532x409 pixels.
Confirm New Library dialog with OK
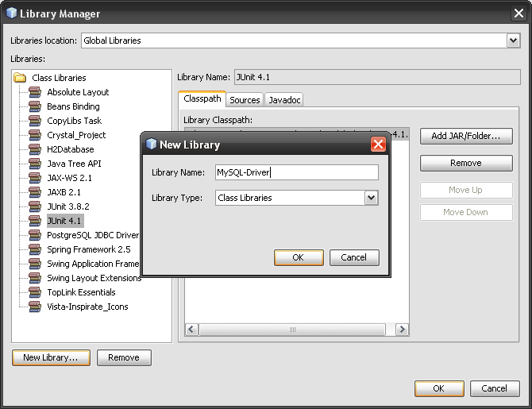[299, 257]
